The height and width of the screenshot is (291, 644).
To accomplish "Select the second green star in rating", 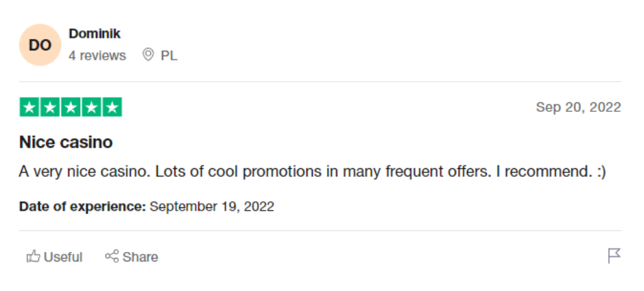I will pos(50,107).
